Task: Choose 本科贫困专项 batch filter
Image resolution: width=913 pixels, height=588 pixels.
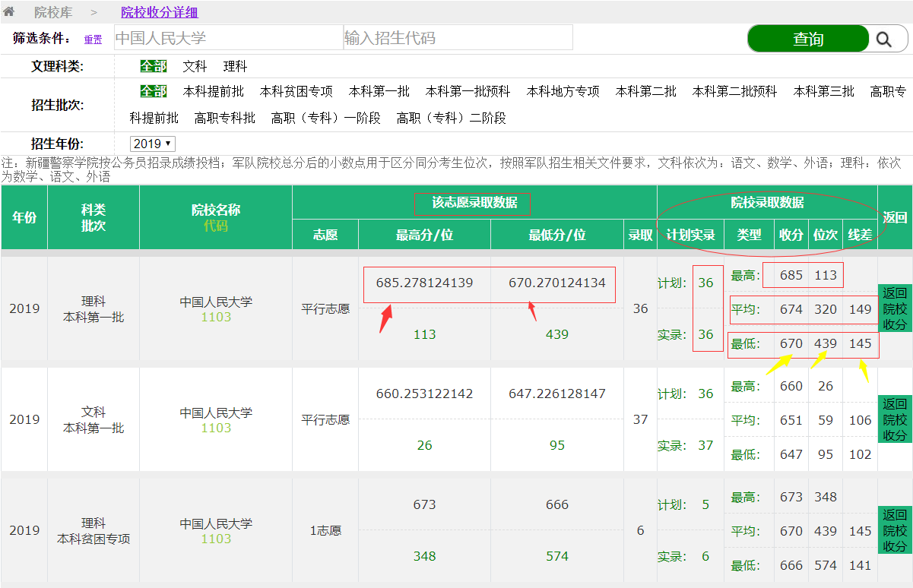Action: (x=296, y=92)
